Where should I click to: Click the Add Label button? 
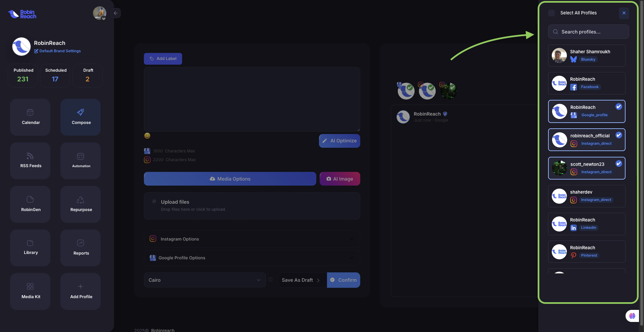click(x=163, y=59)
